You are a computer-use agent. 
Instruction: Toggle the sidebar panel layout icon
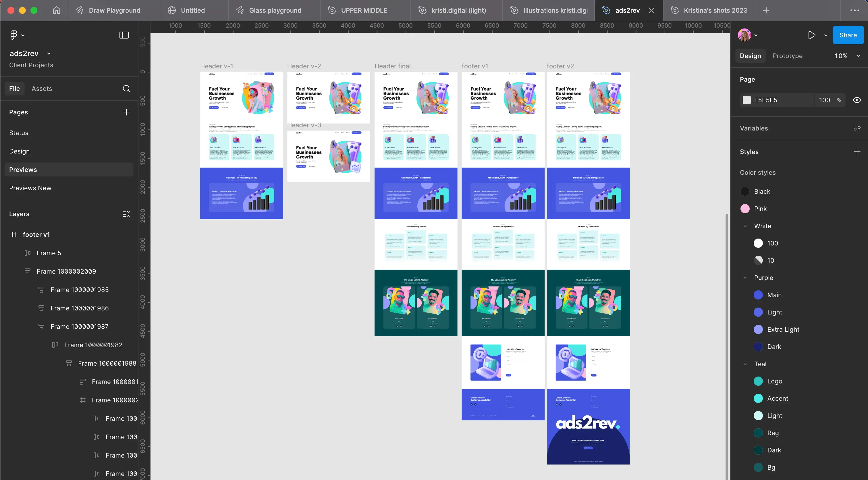124,35
